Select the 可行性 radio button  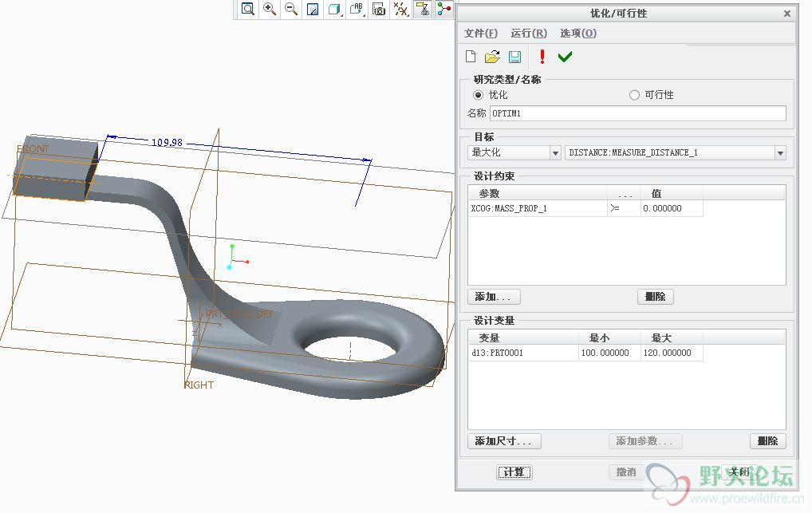tap(634, 95)
